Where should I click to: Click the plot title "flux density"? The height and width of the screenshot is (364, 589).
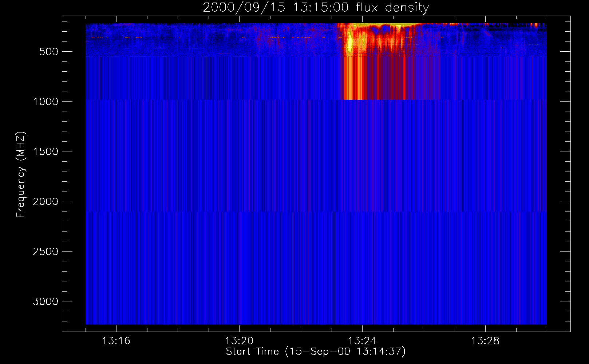(392, 8)
